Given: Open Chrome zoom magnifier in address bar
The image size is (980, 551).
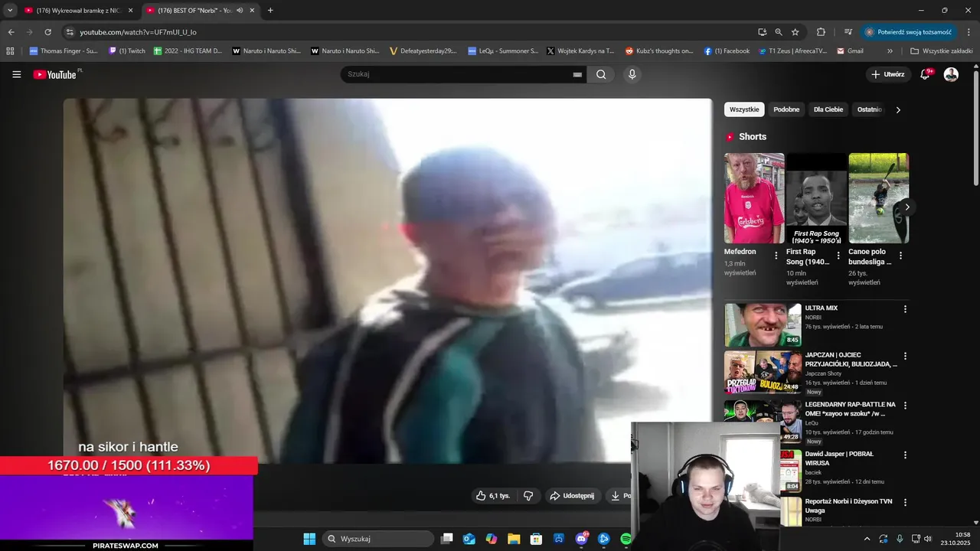Looking at the screenshot, I should 779,32.
